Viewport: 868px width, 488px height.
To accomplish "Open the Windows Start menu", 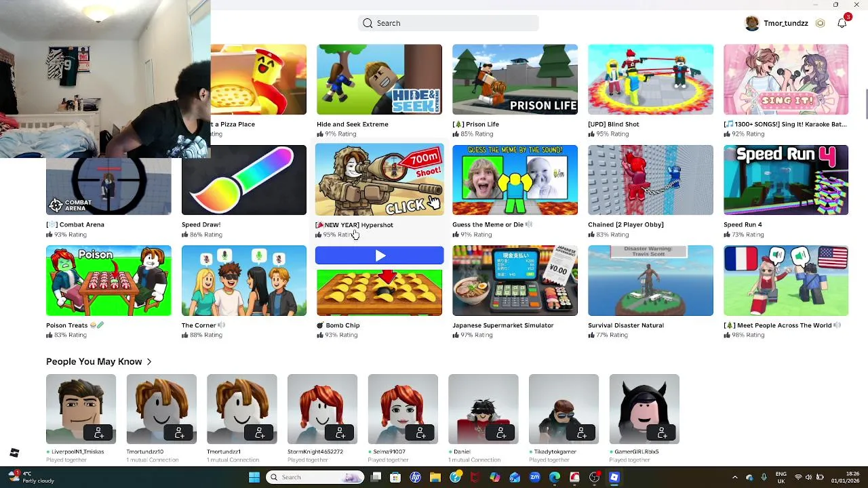I will (254, 477).
